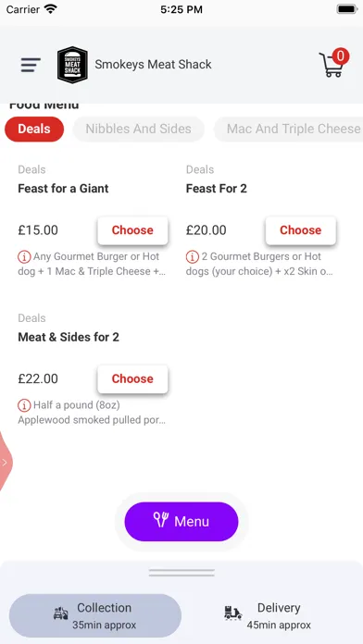The height and width of the screenshot is (644, 363).
Task: Tap the Smokeys Meat Shack logo
Action: [72, 65]
